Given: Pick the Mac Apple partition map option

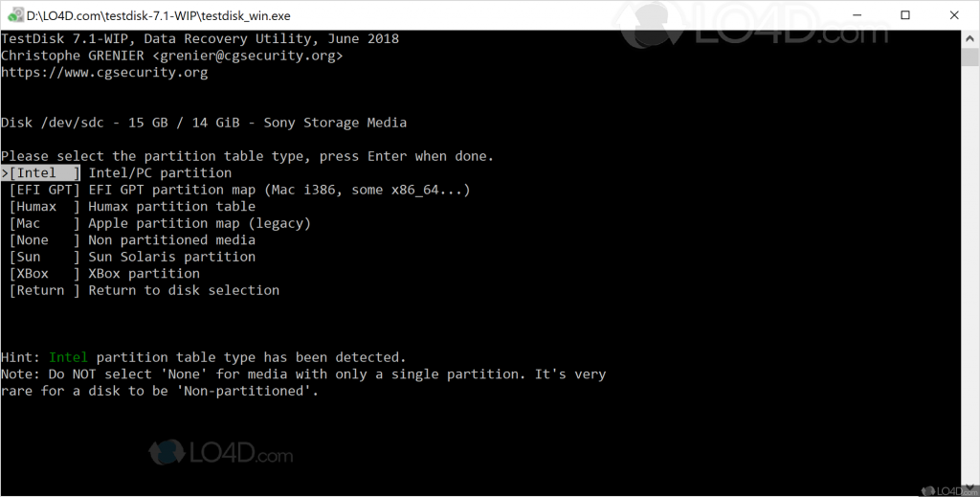Looking at the screenshot, I should coord(160,224).
